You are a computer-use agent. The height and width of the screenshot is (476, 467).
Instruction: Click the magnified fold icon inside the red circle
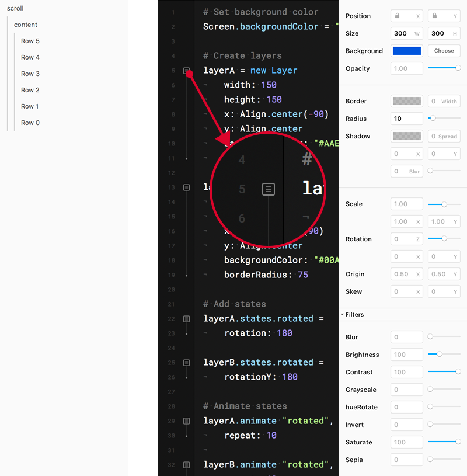(x=268, y=189)
